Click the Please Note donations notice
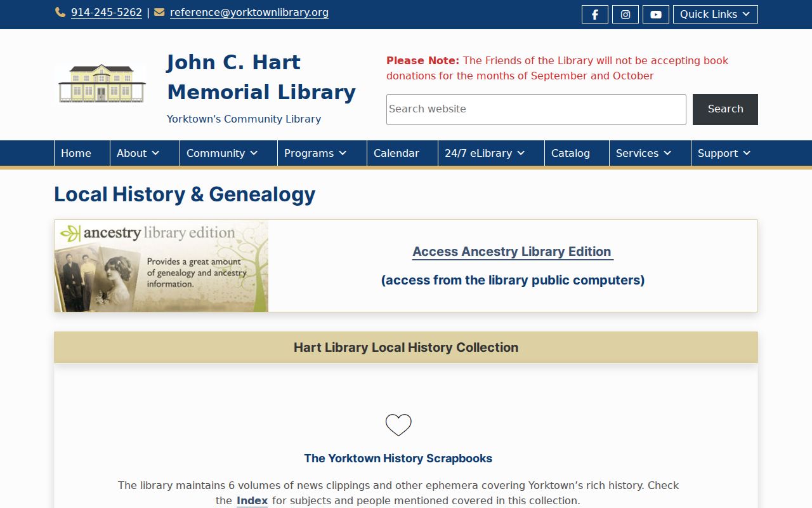The image size is (812, 508). click(x=558, y=68)
